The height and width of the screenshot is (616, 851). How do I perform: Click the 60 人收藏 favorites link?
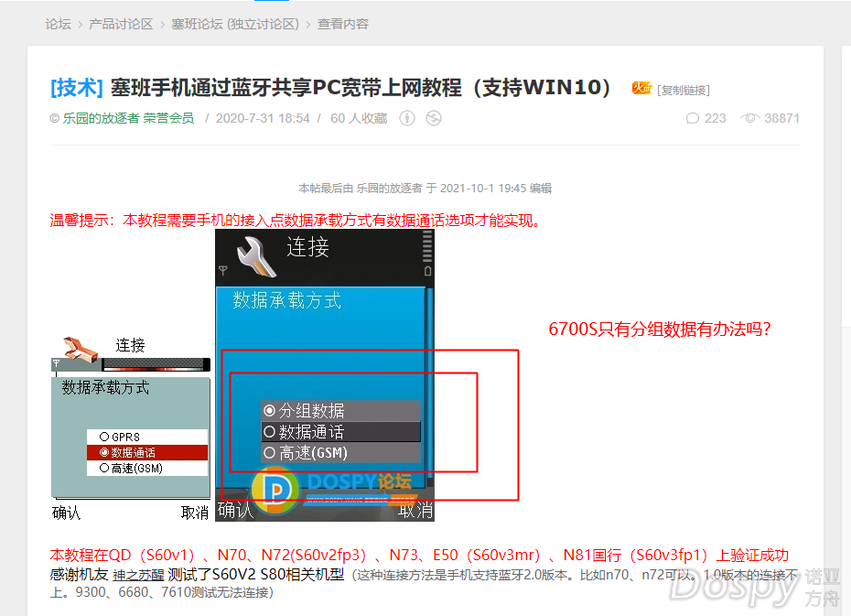tap(359, 118)
